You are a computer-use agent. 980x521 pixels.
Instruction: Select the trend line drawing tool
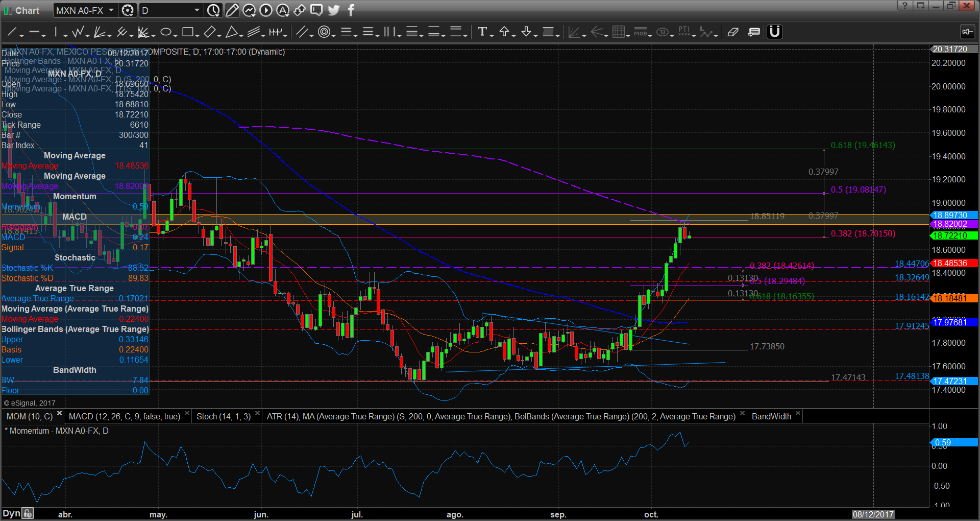click(x=12, y=32)
